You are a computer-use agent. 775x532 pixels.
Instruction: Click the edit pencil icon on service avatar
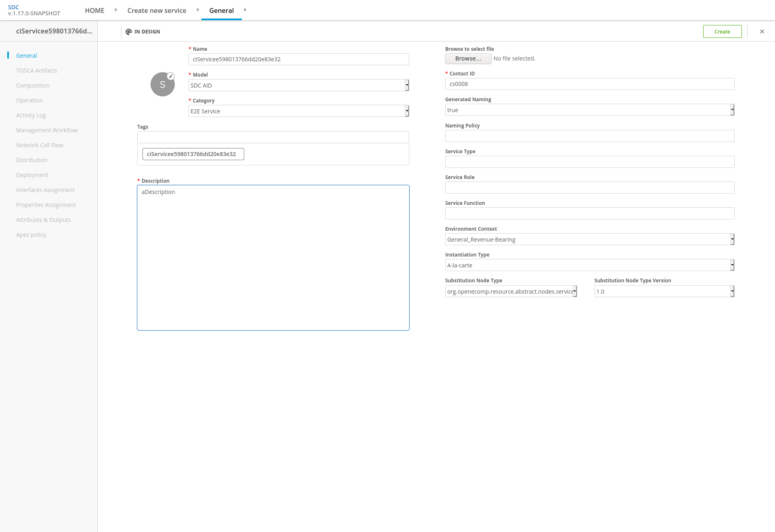[x=171, y=76]
